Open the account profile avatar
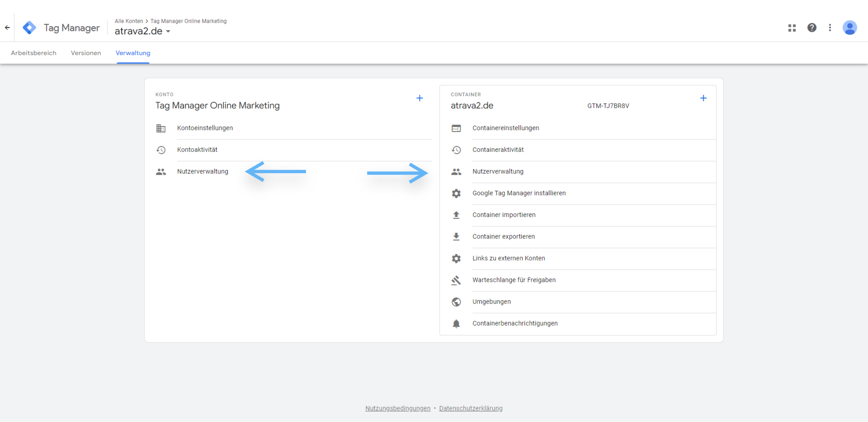Viewport: 868px width, 422px height. click(849, 27)
